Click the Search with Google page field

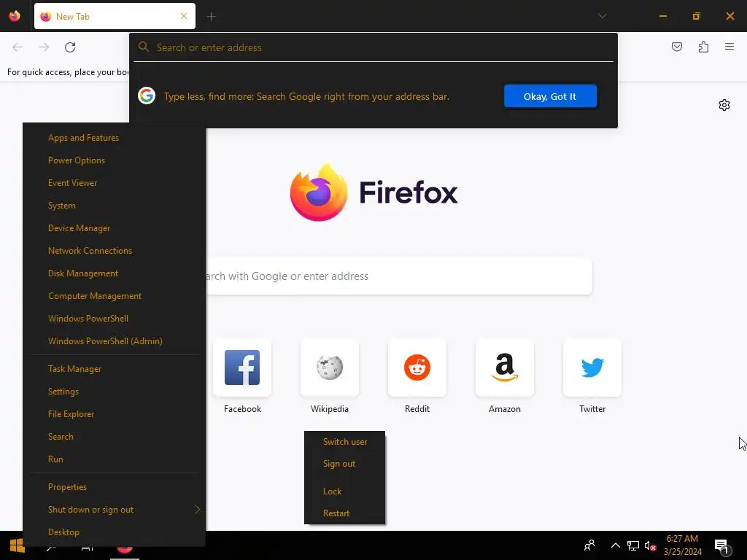(x=399, y=276)
